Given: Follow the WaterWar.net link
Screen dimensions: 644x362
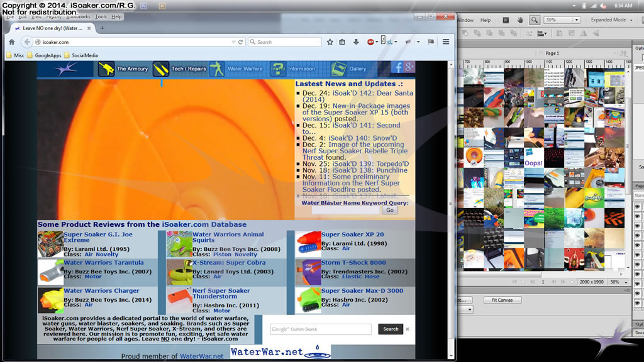Looking at the screenshot, I should (x=201, y=356).
